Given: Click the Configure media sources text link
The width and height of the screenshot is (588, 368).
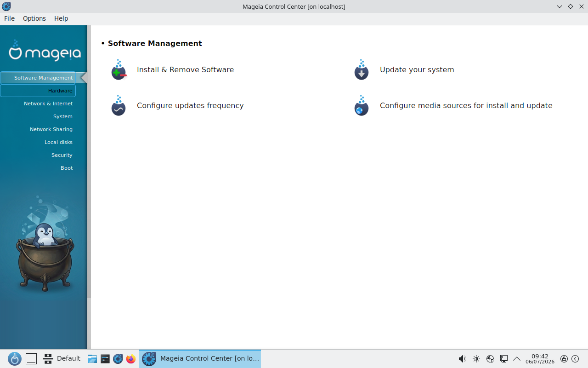Looking at the screenshot, I should click(466, 106).
